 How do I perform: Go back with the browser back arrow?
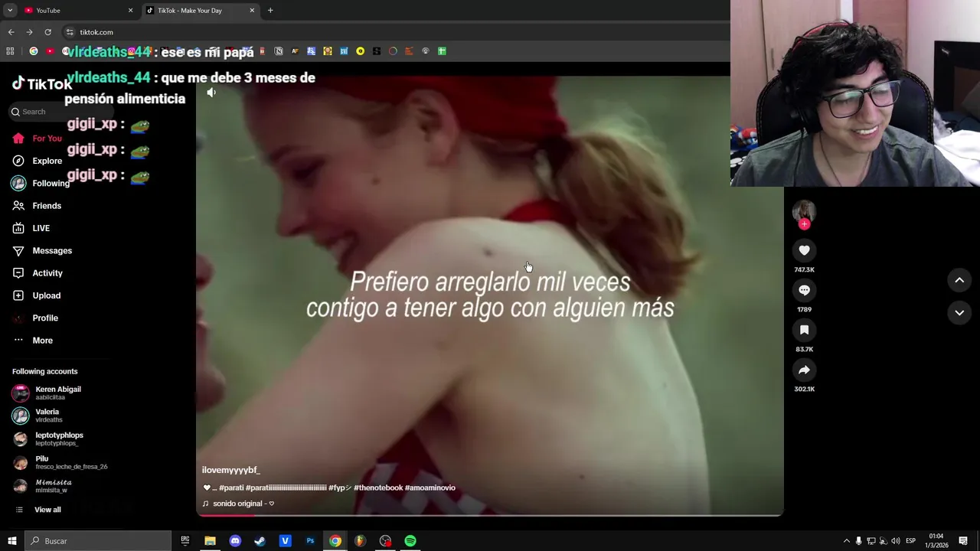click(11, 32)
